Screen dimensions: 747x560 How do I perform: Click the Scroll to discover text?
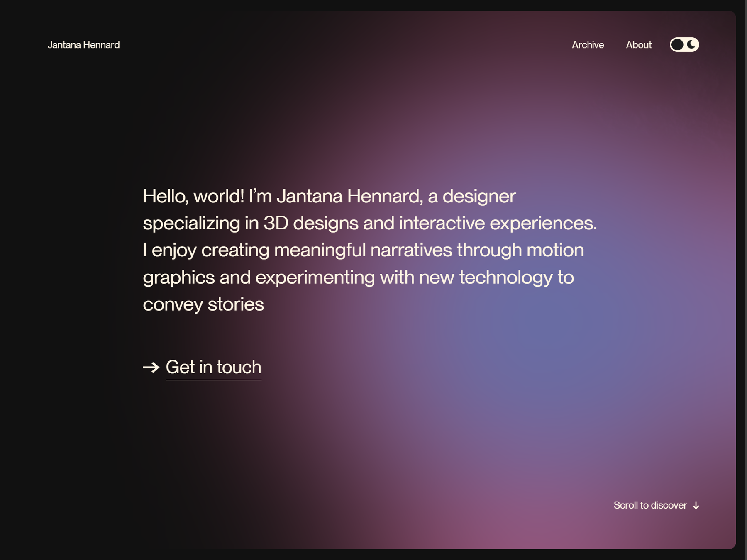[x=650, y=505]
